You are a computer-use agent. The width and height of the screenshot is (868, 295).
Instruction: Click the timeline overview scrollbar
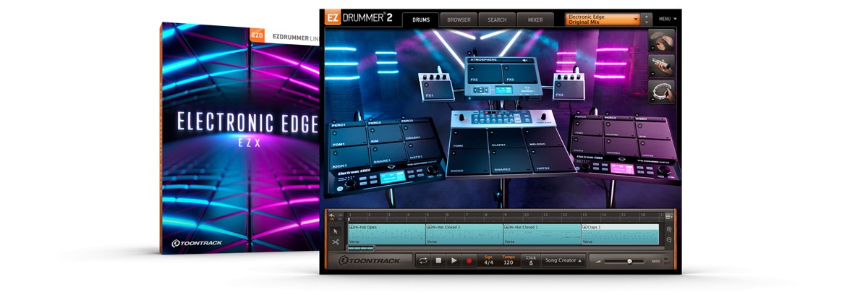coord(362,248)
